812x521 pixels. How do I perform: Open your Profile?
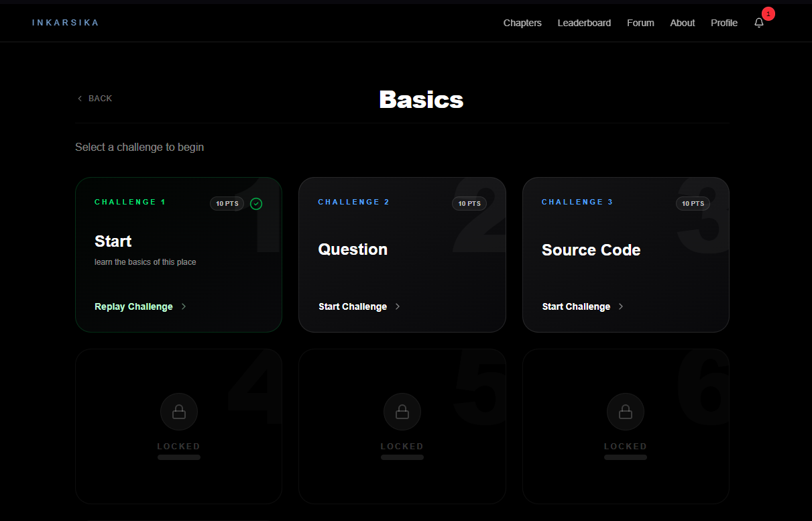point(723,22)
